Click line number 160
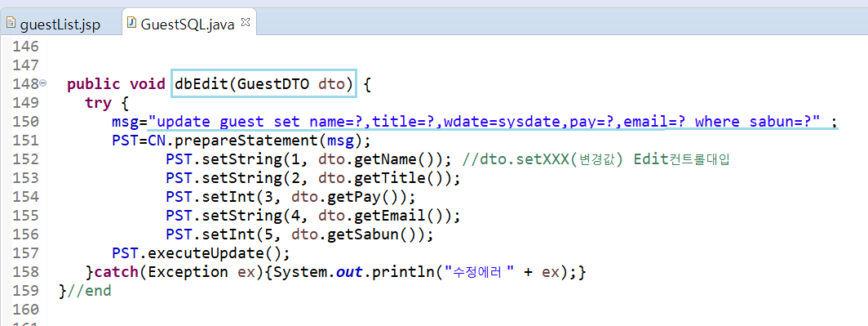Viewport: 868px width, 326px height. [25, 309]
